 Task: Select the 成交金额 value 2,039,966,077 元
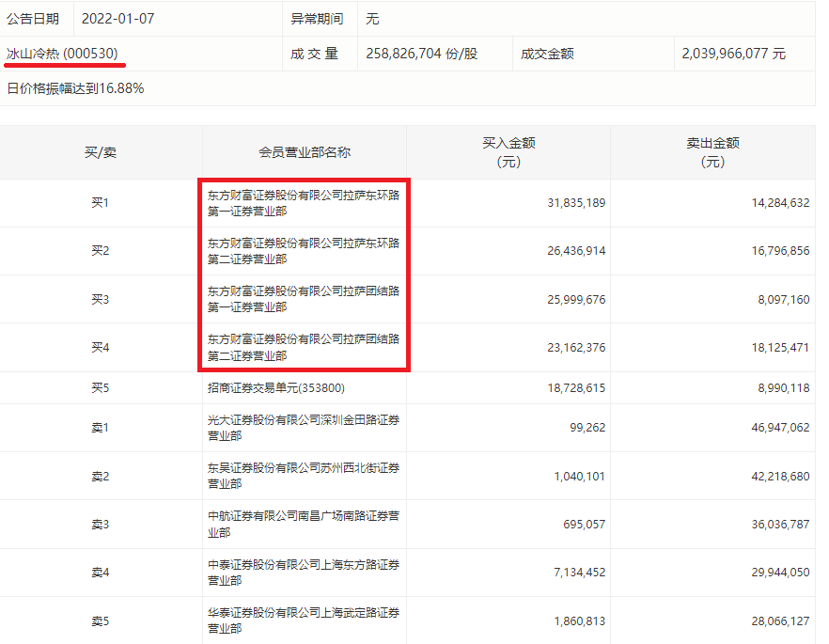click(x=733, y=54)
